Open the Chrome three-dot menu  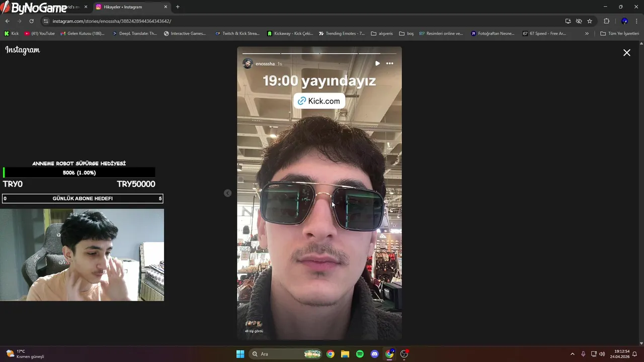(637, 21)
